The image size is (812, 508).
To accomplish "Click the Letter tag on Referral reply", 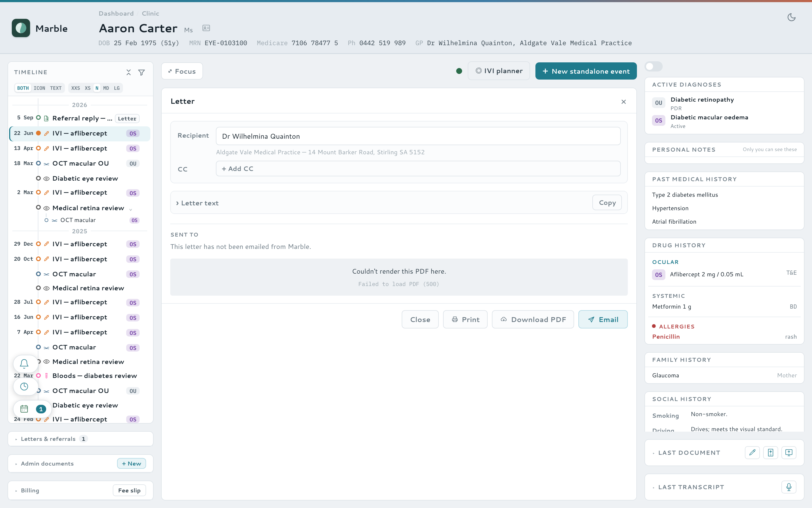I will 127,119.
